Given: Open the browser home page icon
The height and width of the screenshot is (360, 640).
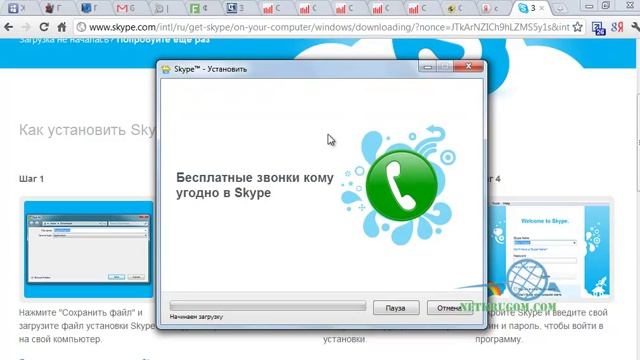Looking at the screenshot, I should pyautogui.click(x=62, y=27).
